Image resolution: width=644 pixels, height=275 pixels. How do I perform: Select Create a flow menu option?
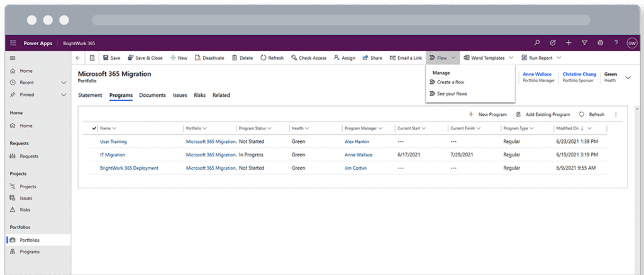450,82
